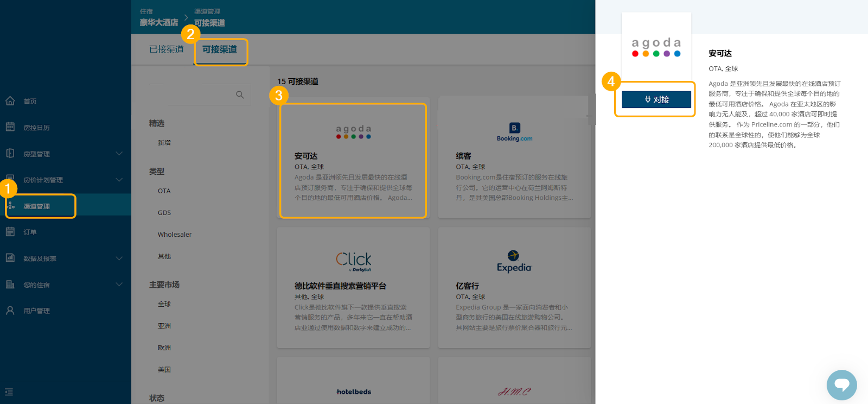Expand the 房价计划管理 submenu chevron
Screen dimensions: 868x404
119,180
